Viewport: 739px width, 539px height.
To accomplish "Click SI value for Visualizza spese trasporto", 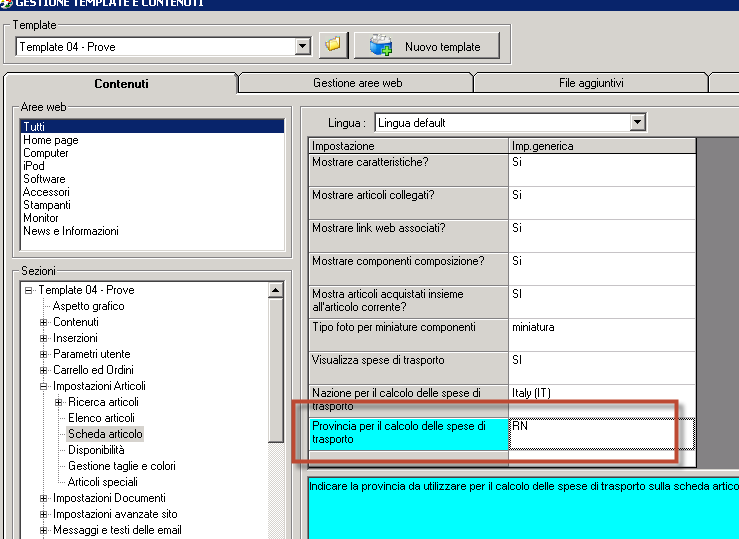I will 602,368.
